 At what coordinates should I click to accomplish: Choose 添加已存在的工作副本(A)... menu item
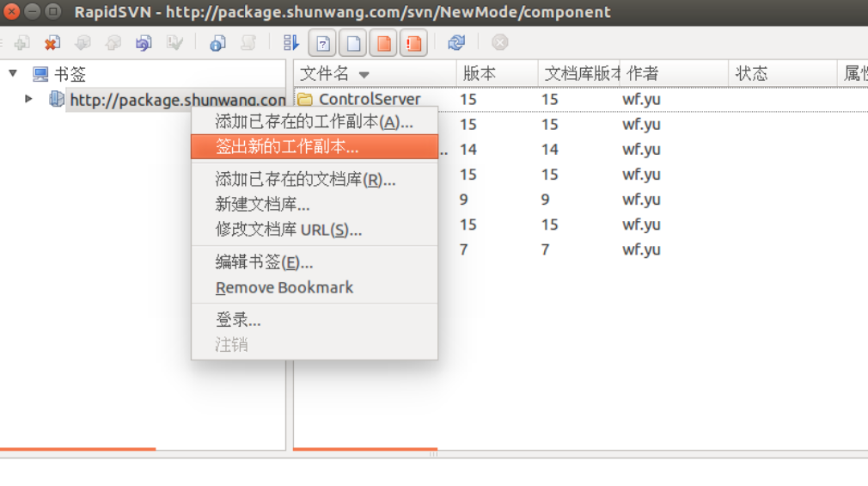tap(315, 121)
